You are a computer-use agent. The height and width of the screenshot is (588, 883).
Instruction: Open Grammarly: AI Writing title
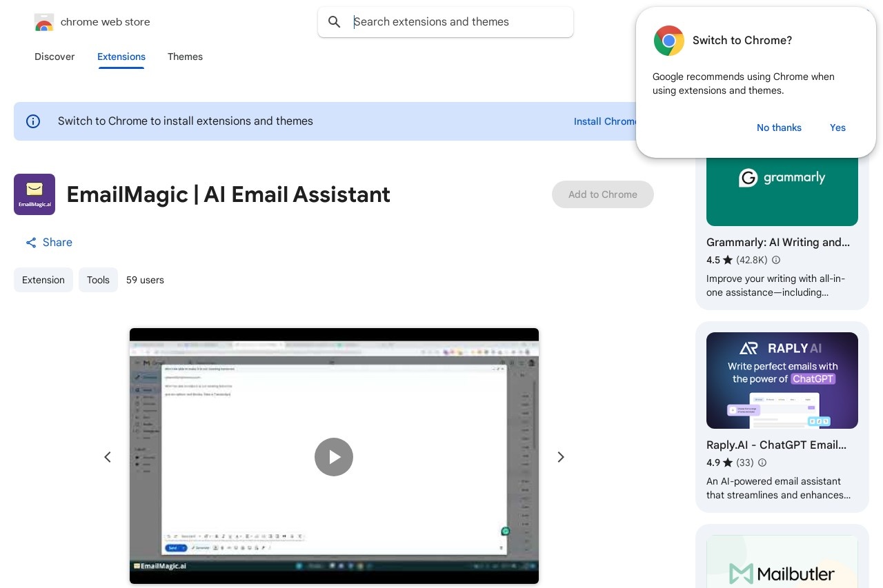778,243
